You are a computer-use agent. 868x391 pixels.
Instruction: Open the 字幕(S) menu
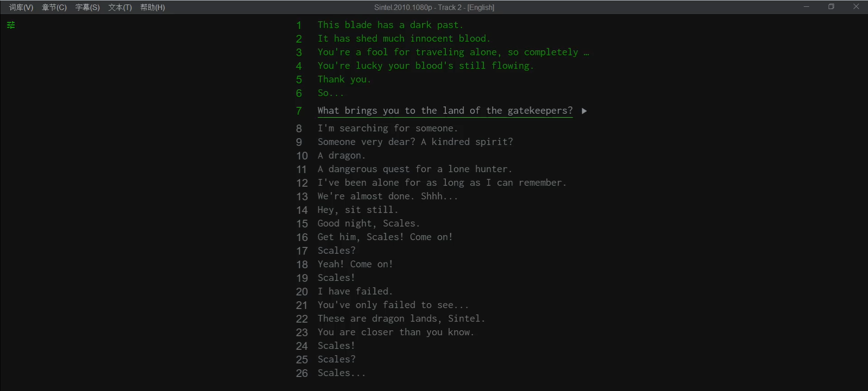pos(87,7)
